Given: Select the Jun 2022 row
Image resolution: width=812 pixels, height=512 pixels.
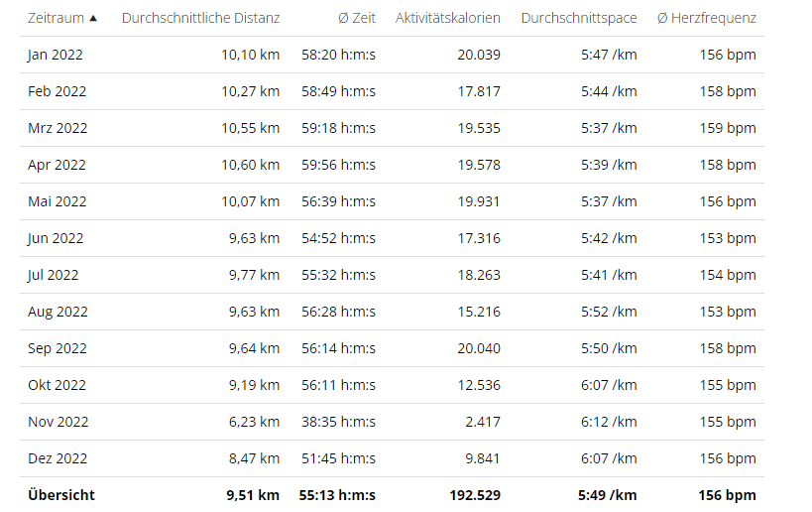Looking at the screenshot, I should coord(56,238).
